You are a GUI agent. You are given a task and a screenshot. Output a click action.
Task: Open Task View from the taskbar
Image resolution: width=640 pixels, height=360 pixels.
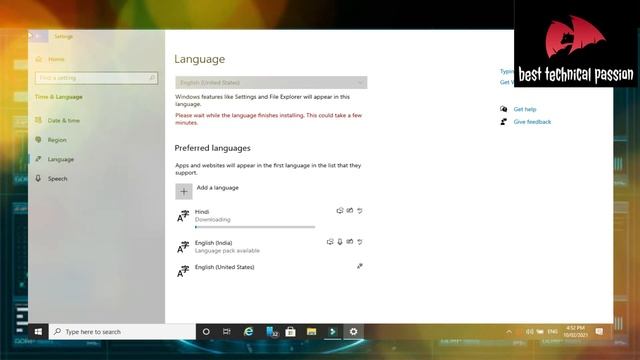(x=227, y=332)
